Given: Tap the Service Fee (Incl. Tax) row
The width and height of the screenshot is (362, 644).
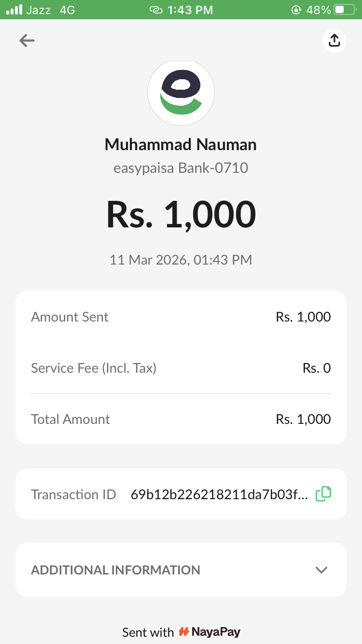Looking at the screenshot, I should [181, 368].
